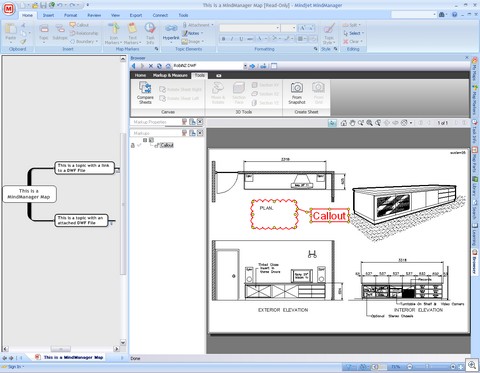
Task: Click the Open folder icon in quick access toolbar
Action: coord(35,5)
